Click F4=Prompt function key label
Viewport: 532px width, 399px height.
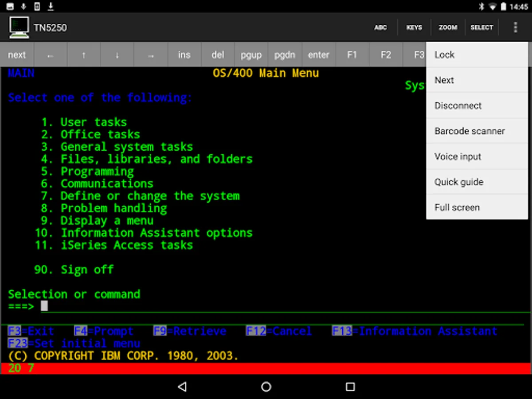(x=104, y=331)
